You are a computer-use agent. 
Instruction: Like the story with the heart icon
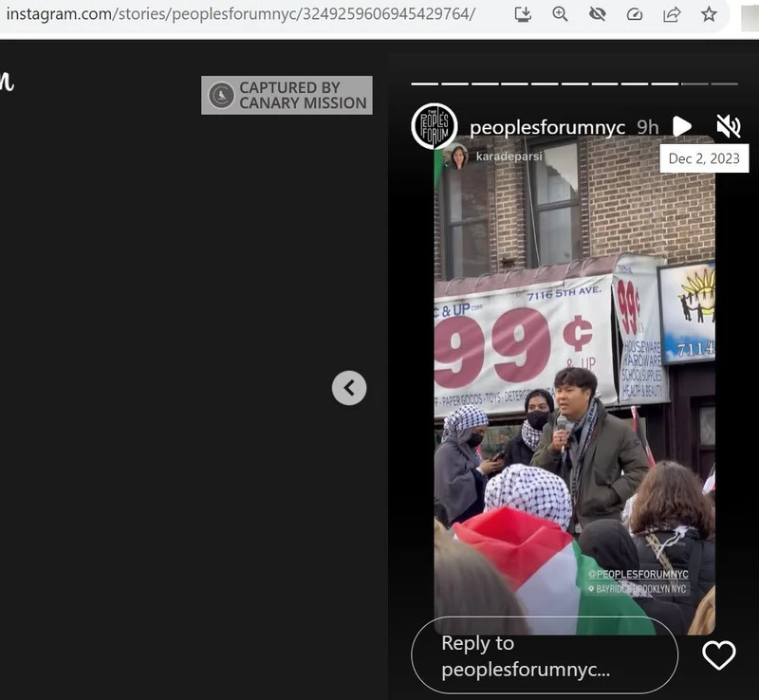point(718,654)
